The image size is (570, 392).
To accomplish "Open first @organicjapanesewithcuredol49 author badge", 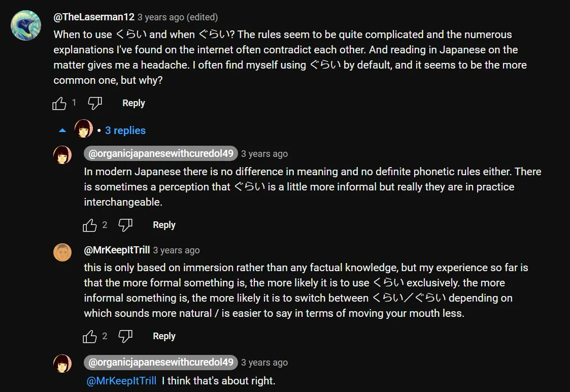I will (160, 153).
